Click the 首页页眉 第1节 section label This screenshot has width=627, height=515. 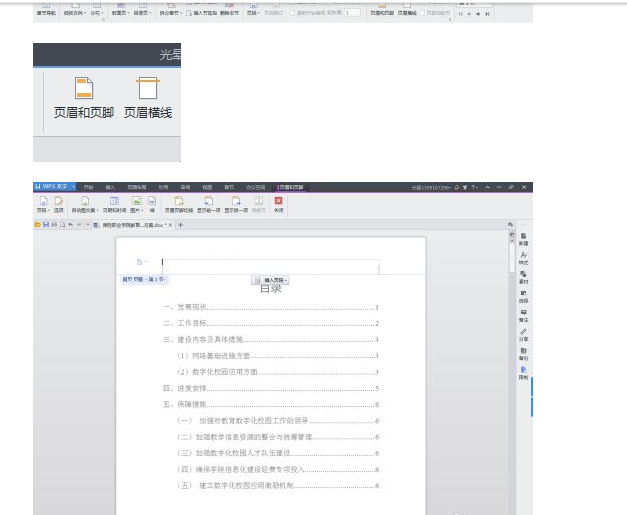[145, 279]
